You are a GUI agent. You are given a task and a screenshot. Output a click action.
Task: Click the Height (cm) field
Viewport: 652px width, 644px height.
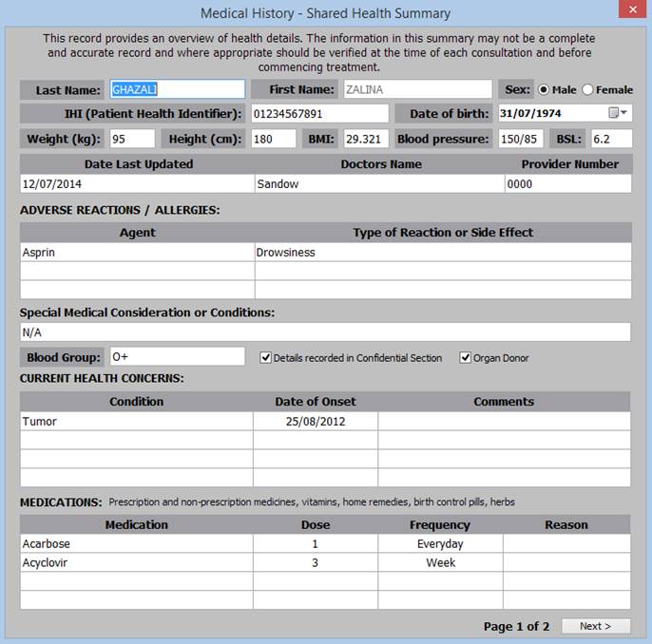273,139
